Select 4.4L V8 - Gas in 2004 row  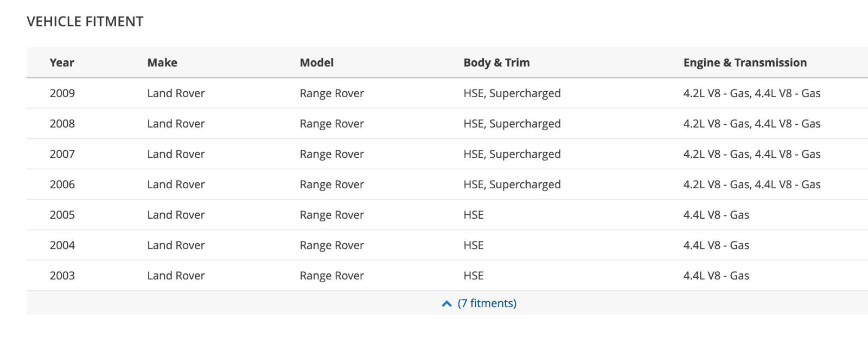click(x=716, y=245)
